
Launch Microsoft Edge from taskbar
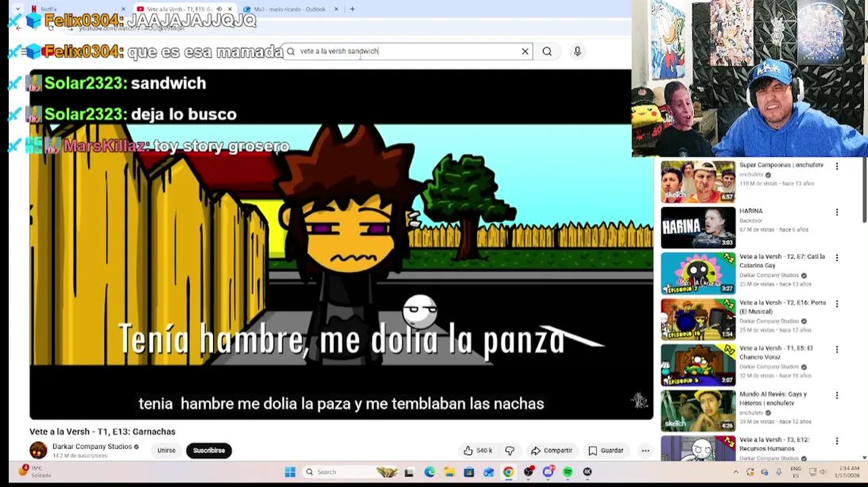click(x=429, y=472)
